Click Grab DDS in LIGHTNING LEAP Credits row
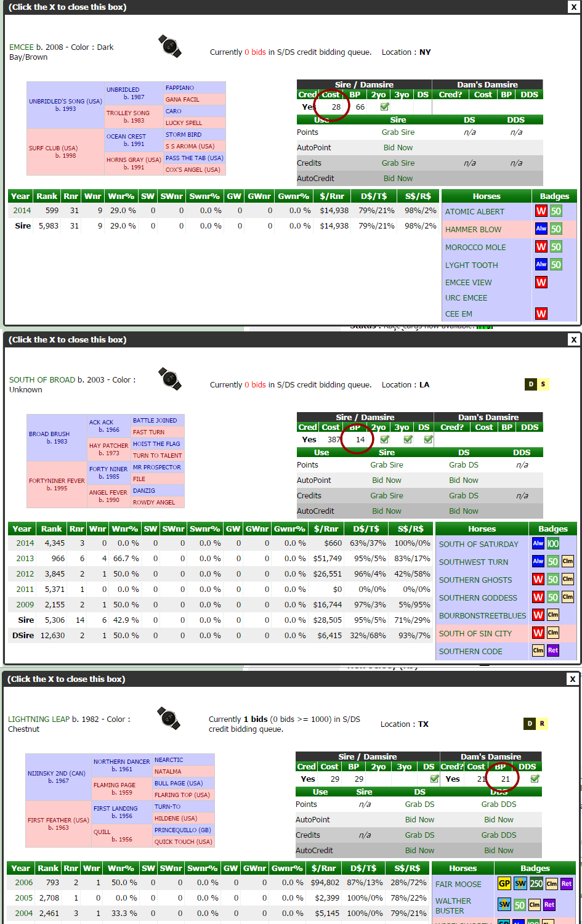Viewport: 582px width, 924px height. tap(498, 835)
